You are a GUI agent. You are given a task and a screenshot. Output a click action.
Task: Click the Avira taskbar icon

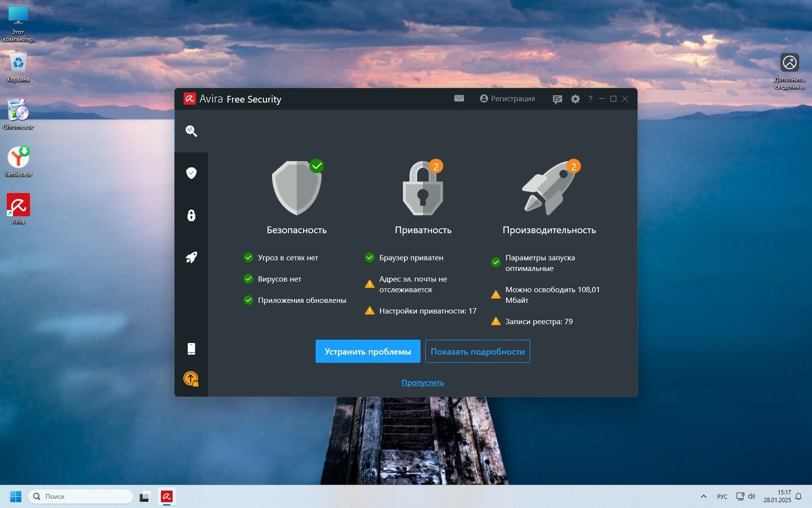pos(167,496)
